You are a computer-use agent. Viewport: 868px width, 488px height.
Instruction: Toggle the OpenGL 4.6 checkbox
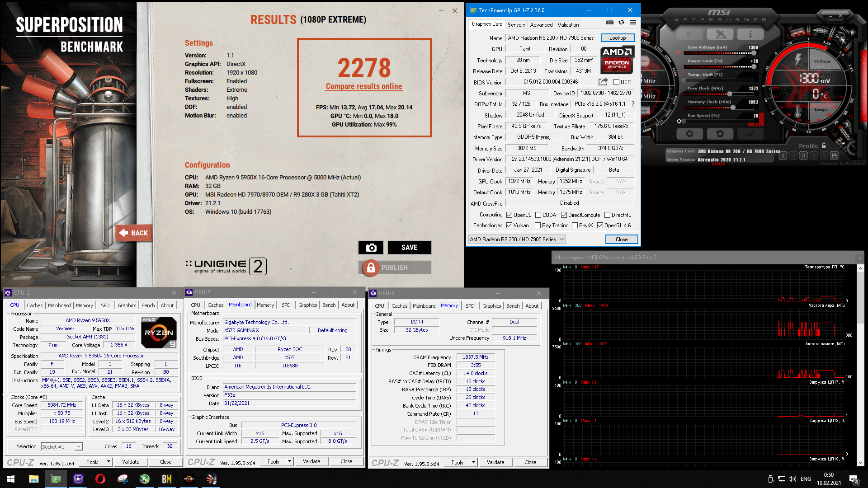(600, 225)
